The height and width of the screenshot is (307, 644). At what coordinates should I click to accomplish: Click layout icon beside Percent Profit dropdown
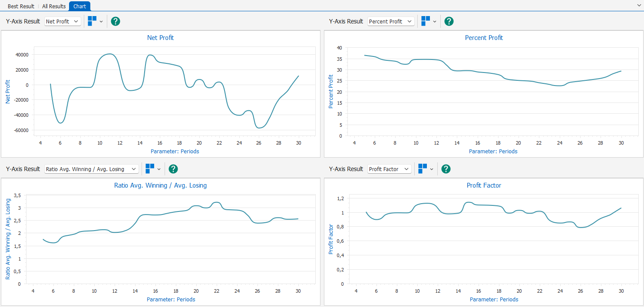(426, 21)
